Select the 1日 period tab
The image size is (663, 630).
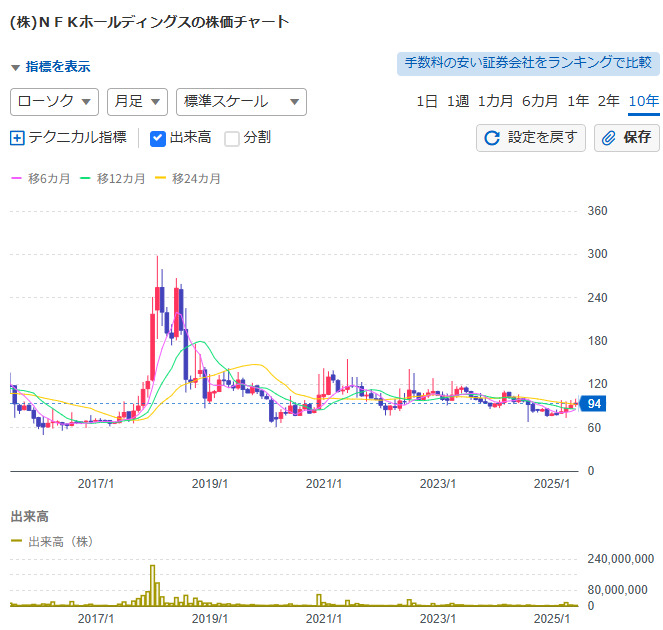pos(427,101)
